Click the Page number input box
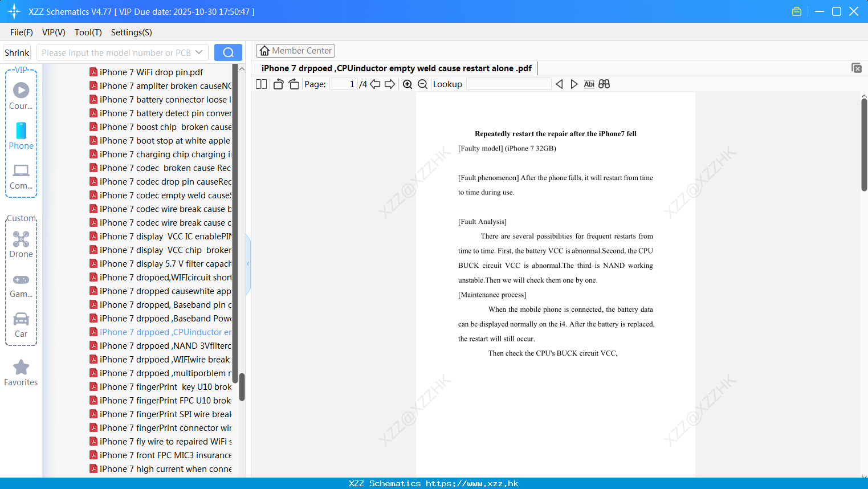 pos(344,84)
